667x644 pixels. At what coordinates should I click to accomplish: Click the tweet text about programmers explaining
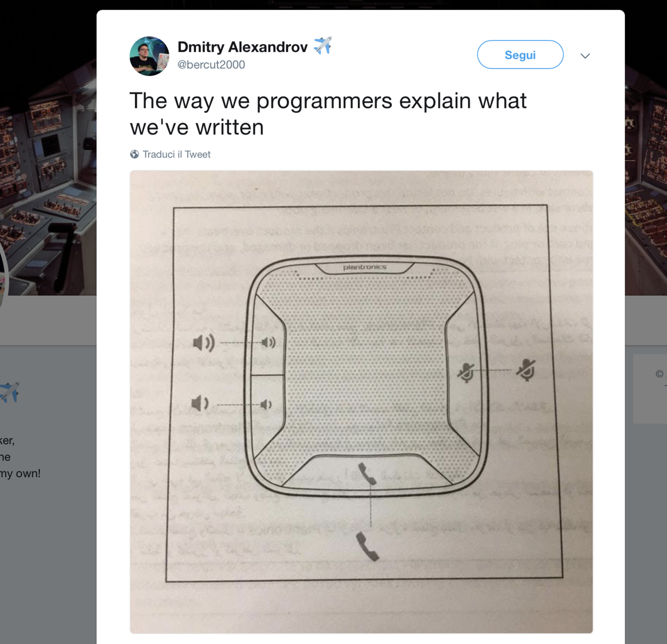coord(328,114)
